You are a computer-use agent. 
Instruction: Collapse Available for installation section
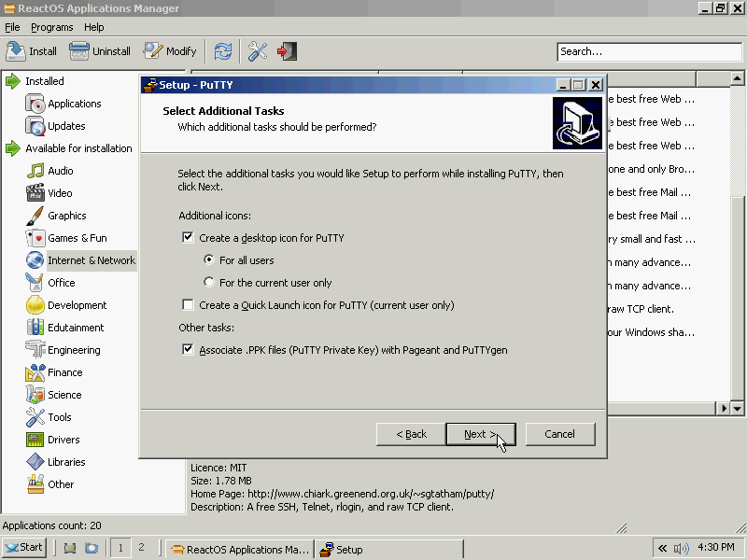point(12,148)
